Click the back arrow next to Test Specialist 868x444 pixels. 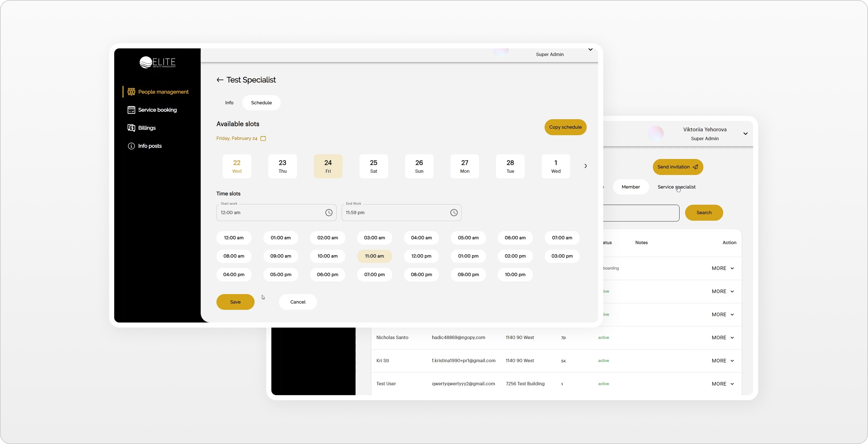point(220,80)
